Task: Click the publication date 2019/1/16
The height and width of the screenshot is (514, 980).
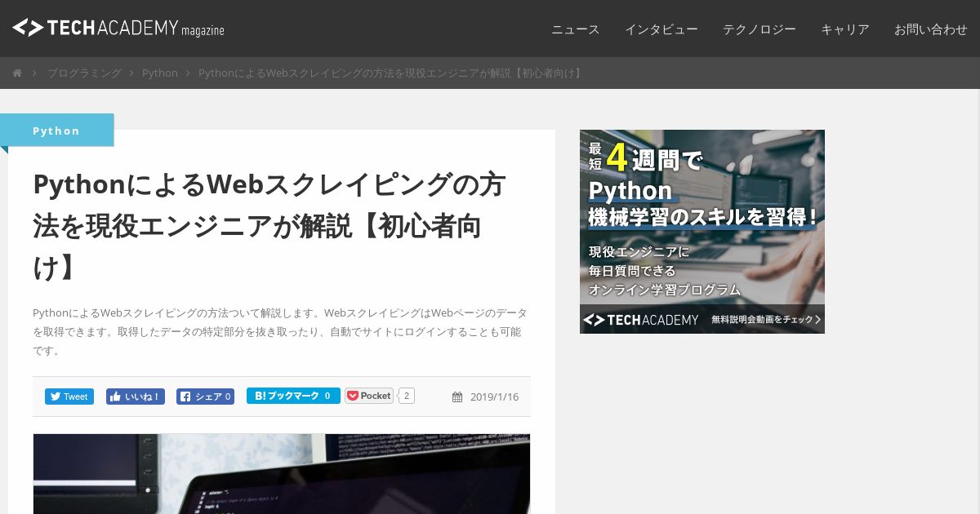Action: [x=494, y=397]
